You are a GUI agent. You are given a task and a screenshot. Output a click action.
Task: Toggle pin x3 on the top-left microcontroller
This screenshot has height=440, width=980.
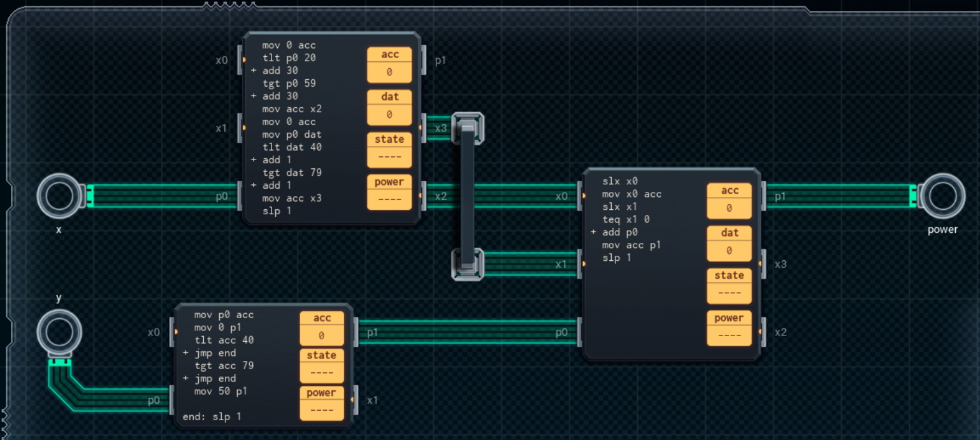point(422,128)
